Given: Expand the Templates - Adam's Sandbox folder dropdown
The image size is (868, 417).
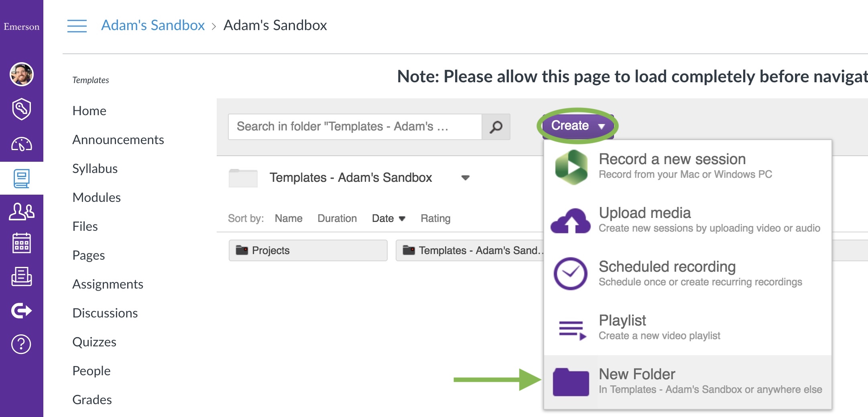Looking at the screenshot, I should tap(466, 178).
